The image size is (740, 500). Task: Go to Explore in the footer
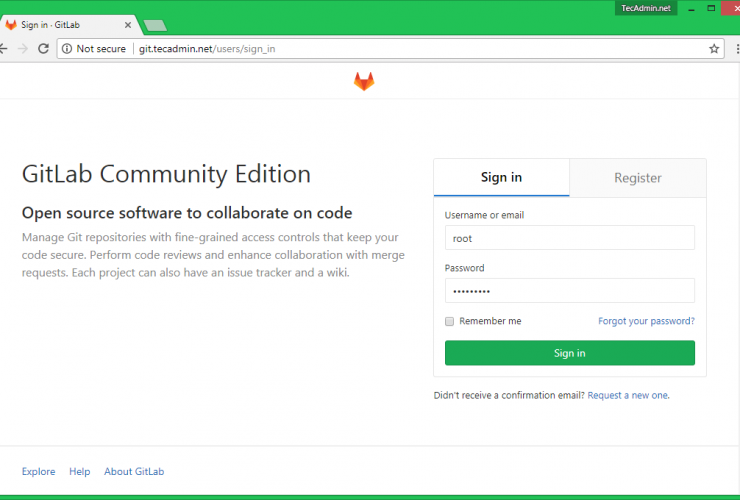coord(38,472)
